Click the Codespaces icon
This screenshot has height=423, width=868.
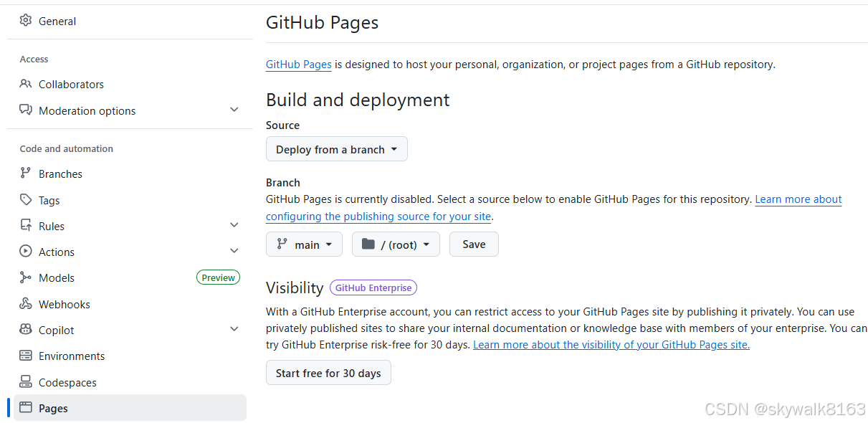point(26,382)
